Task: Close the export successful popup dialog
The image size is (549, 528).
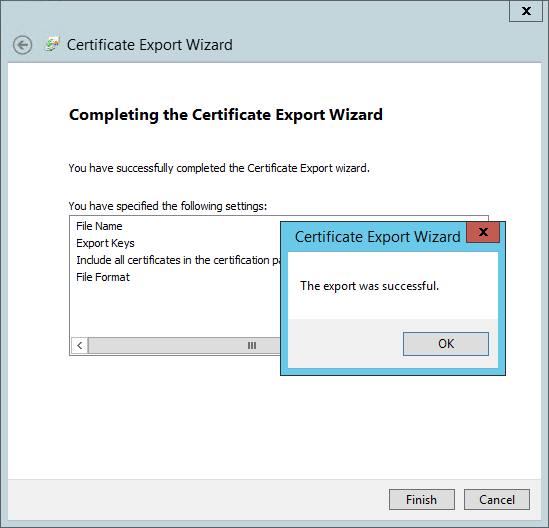Action: point(483,232)
